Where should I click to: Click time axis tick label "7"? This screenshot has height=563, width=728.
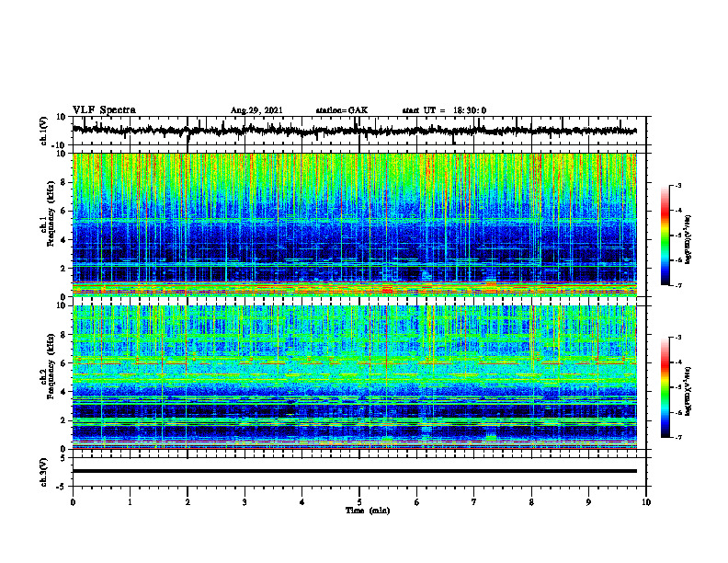pos(474,502)
